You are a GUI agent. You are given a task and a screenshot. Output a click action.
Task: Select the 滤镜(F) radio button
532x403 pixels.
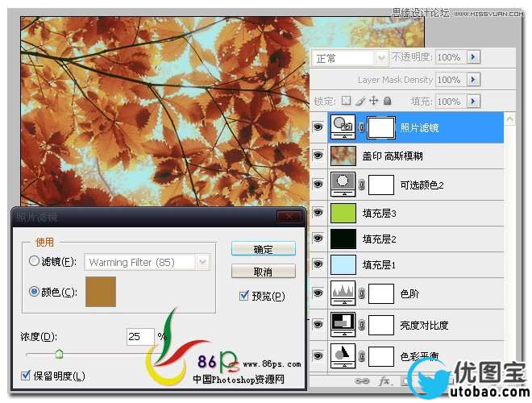[35, 261]
